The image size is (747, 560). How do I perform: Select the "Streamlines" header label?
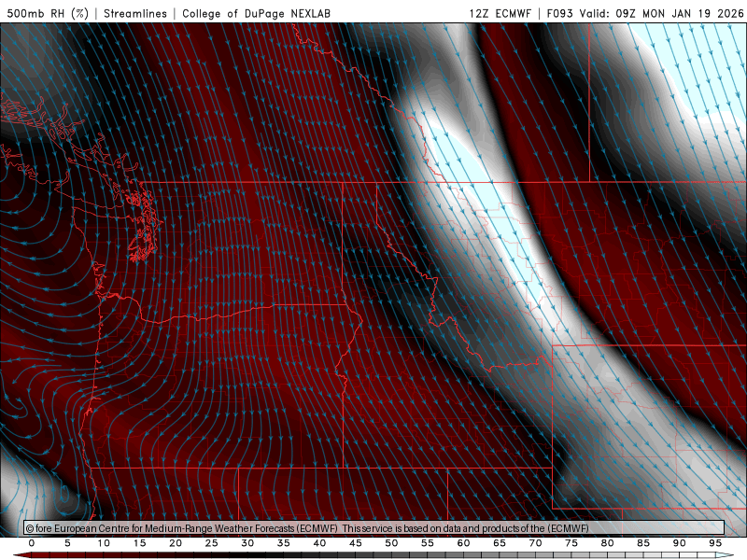click(x=135, y=13)
